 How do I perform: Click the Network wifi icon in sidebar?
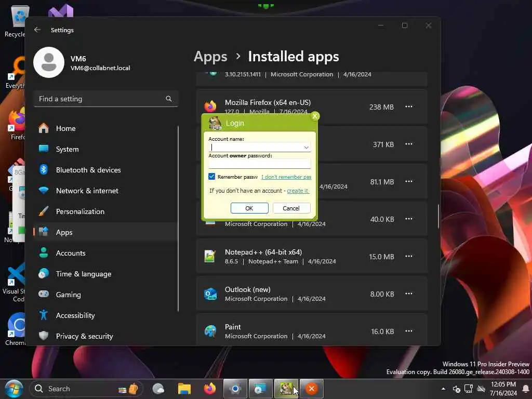[x=44, y=191]
